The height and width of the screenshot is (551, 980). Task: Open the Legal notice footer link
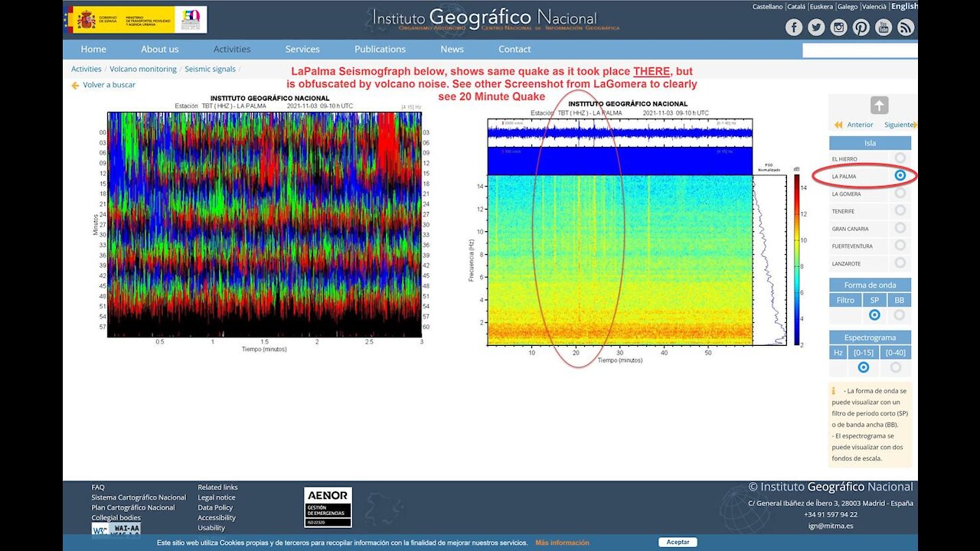[x=217, y=497]
